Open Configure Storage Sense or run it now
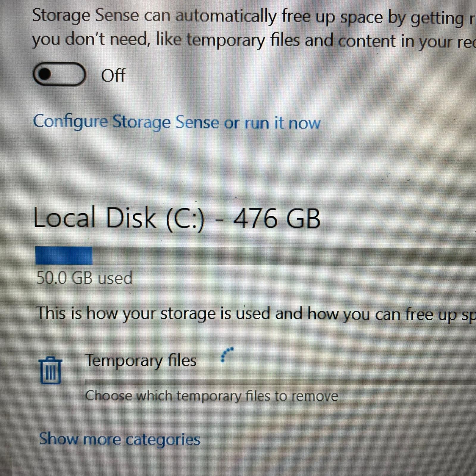The image size is (476, 476). pyautogui.click(x=177, y=122)
